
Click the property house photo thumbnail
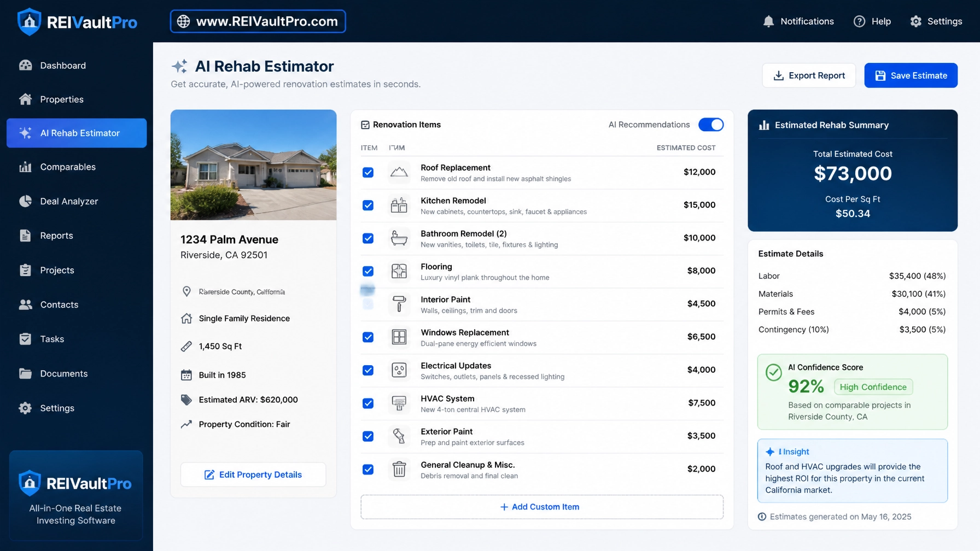click(x=253, y=165)
